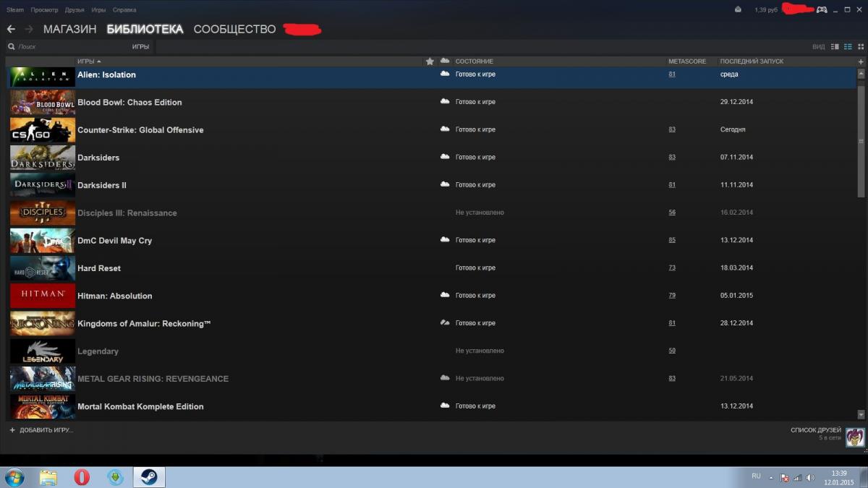Sort by the СОСТОЯНИЕ column header
This screenshot has height=488, width=868.
[x=475, y=61]
